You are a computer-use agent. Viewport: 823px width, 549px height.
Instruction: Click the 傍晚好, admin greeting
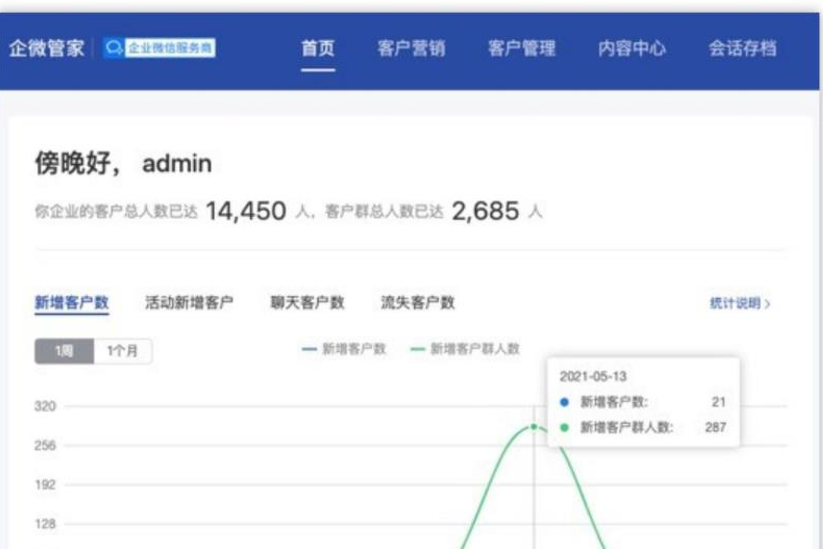click(123, 163)
